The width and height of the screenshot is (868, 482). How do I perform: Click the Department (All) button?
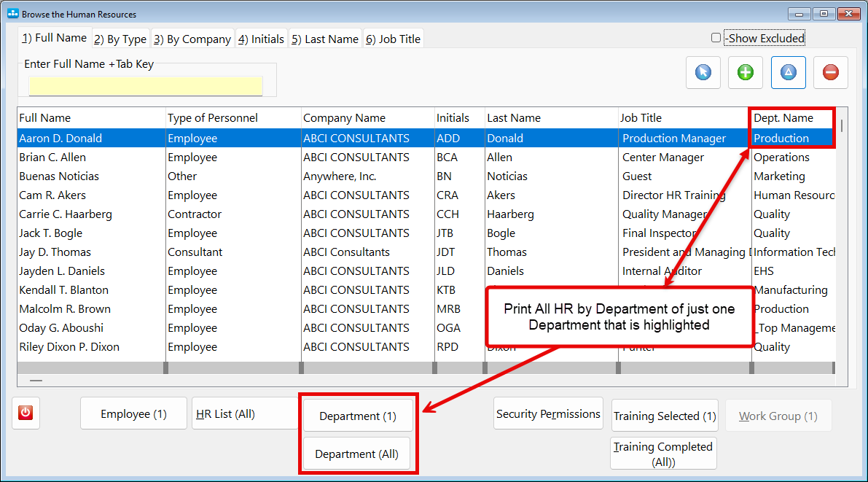[x=357, y=453]
